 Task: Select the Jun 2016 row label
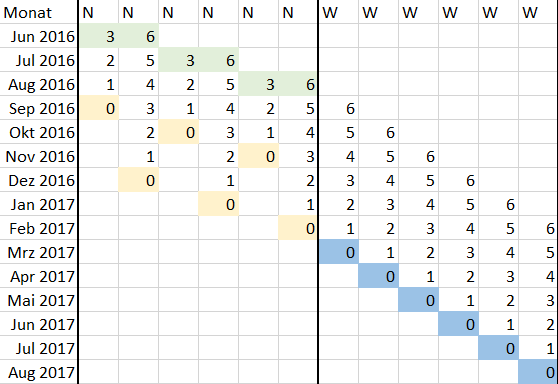(x=38, y=36)
